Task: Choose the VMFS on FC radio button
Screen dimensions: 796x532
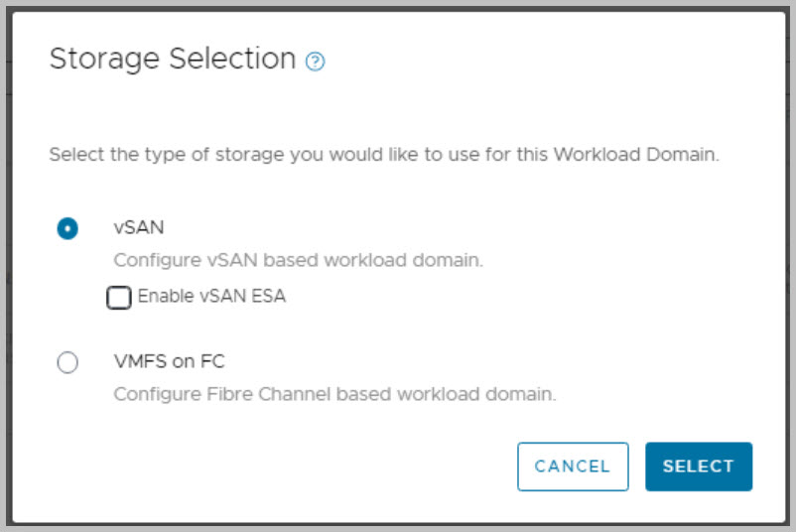Action: click(x=67, y=362)
